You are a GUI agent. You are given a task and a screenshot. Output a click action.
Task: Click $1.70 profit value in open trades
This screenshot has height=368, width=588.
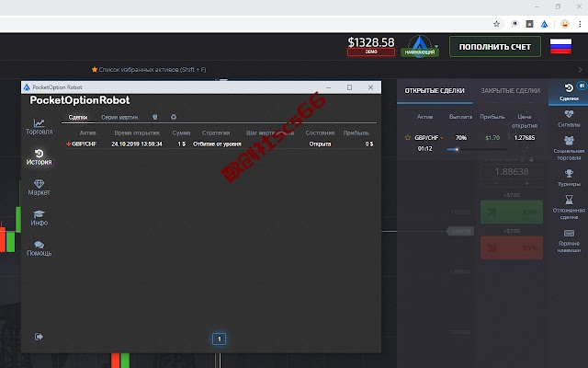tap(492, 138)
